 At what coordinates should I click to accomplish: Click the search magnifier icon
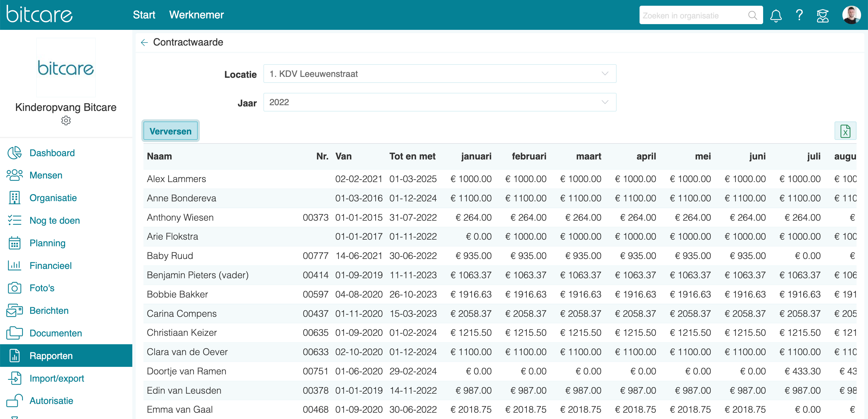click(753, 15)
